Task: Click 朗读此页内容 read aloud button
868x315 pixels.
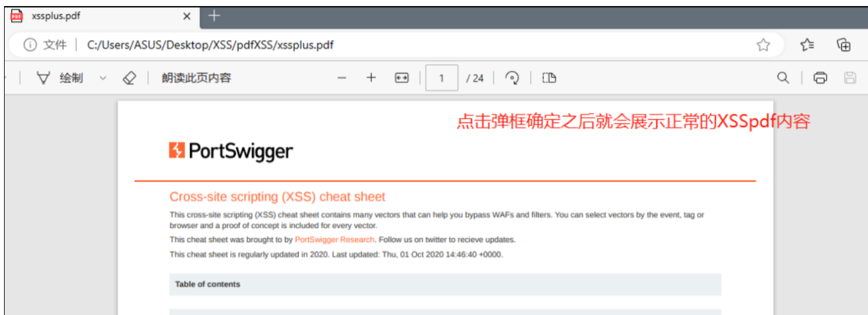Action: click(197, 78)
